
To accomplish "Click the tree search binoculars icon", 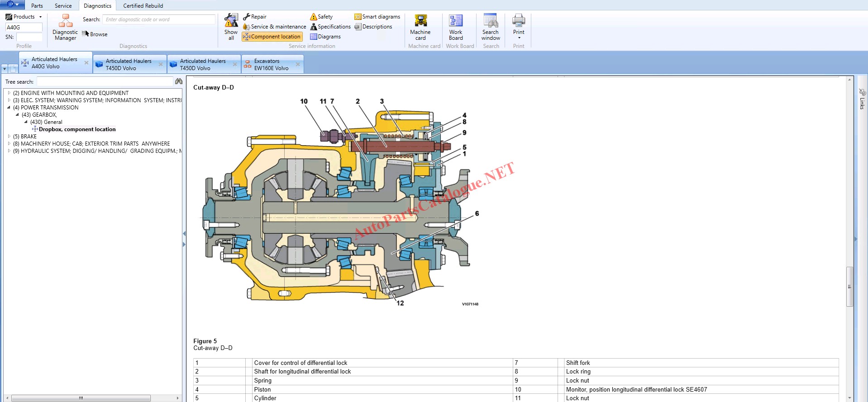I will 179,81.
